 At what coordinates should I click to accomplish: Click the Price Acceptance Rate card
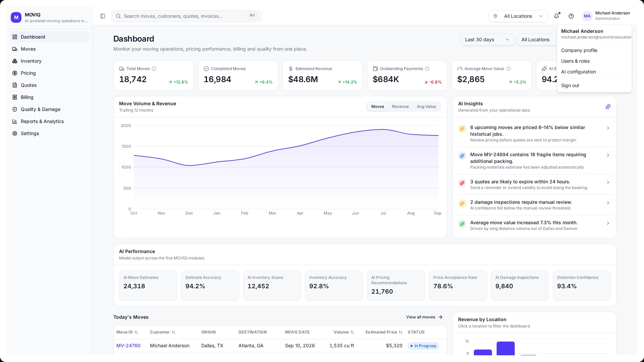[458, 286]
